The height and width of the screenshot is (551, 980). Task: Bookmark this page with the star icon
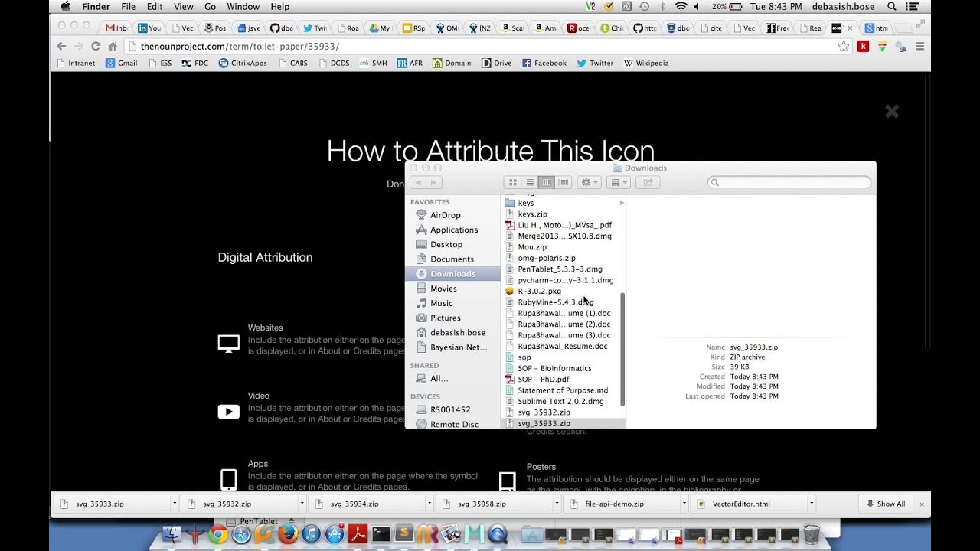point(844,47)
